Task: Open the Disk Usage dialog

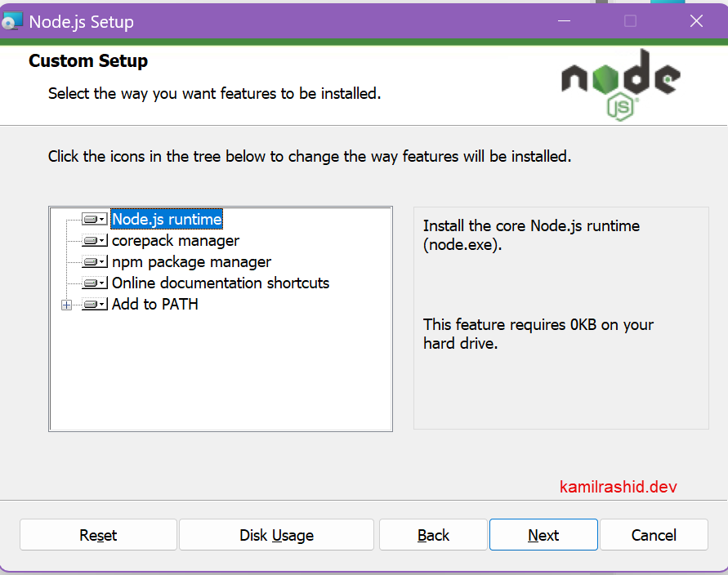Action: pos(275,535)
